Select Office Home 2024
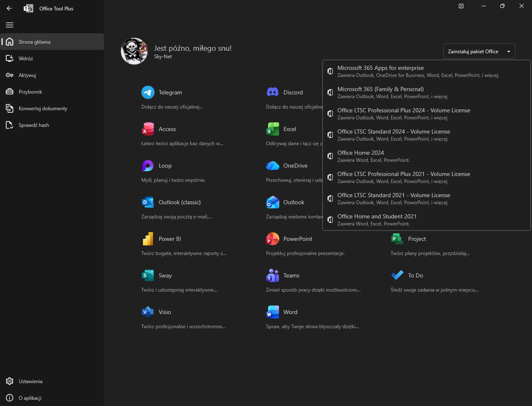 pyautogui.click(x=427, y=156)
